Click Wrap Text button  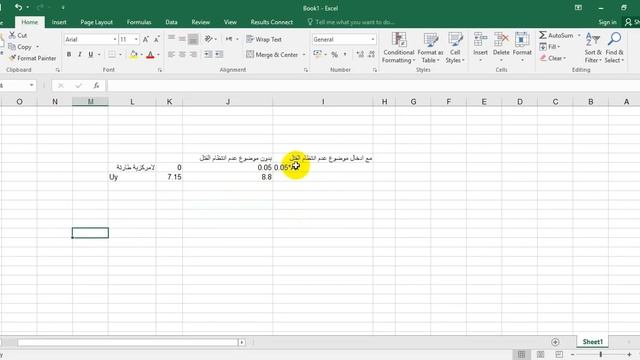click(264, 39)
